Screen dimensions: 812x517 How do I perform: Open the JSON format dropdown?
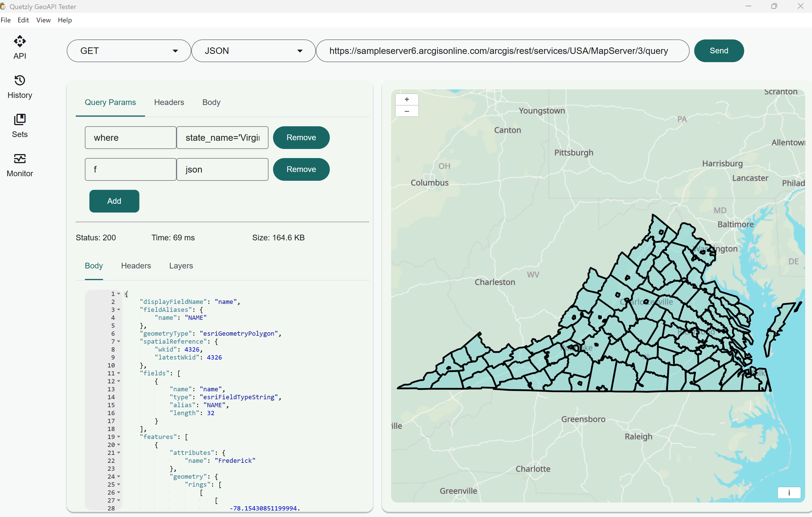point(253,51)
